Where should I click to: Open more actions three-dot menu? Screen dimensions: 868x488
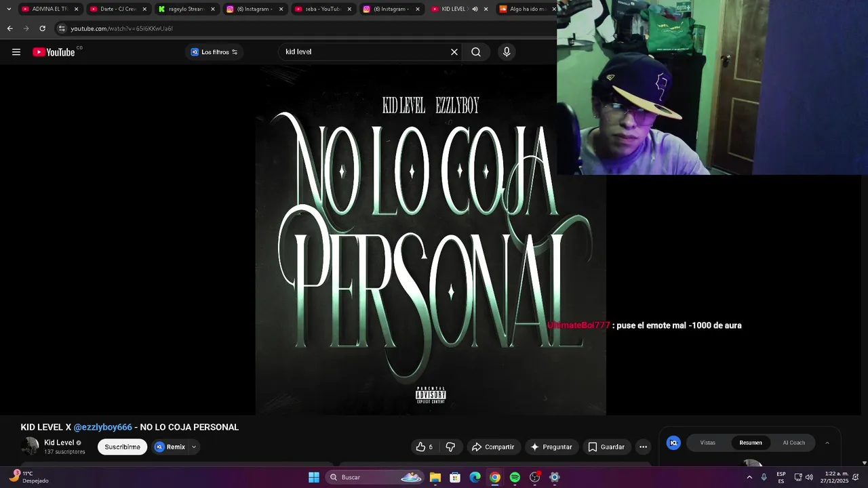pos(643,447)
